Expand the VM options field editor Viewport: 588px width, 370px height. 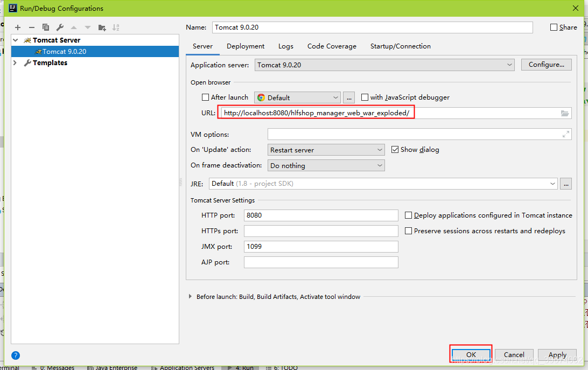pyautogui.click(x=566, y=134)
